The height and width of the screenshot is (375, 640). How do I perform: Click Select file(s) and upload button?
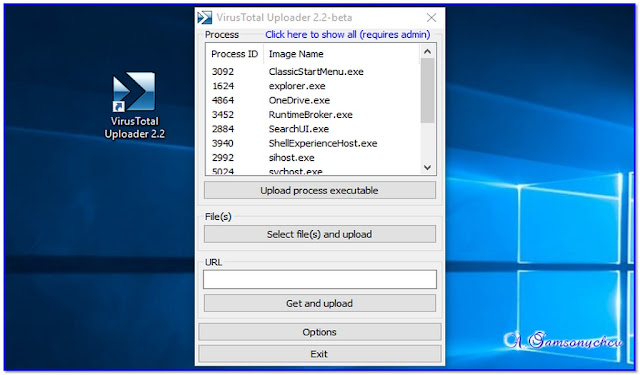(320, 235)
